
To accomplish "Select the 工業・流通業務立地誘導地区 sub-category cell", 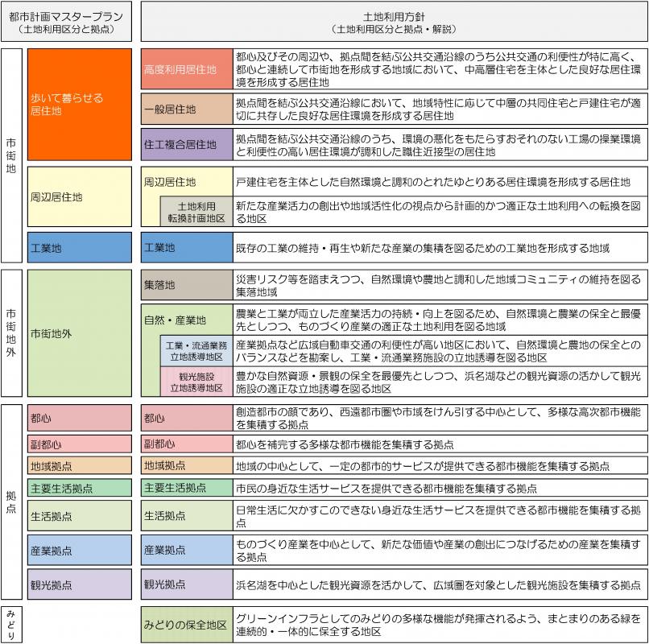I will click(196, 351).
